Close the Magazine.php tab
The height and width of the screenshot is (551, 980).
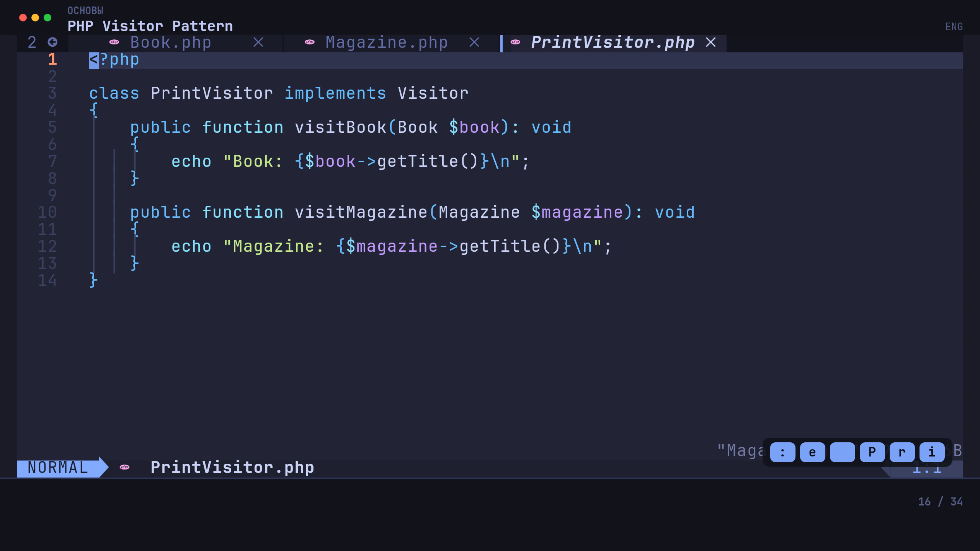pyautogui.click(x=474, y=42)
